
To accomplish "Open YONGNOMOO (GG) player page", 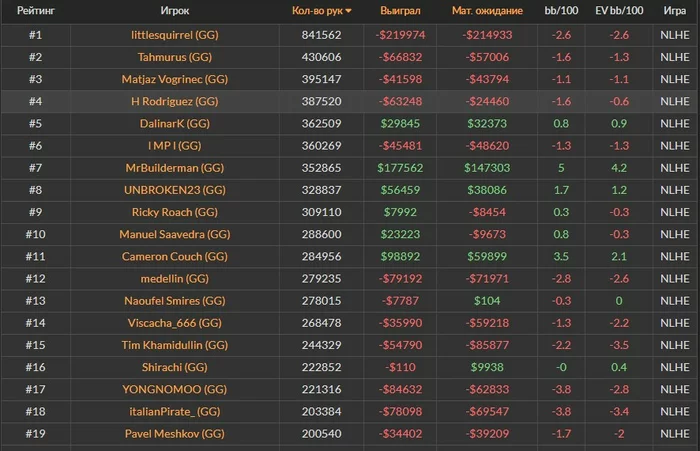I will [174, 390].
